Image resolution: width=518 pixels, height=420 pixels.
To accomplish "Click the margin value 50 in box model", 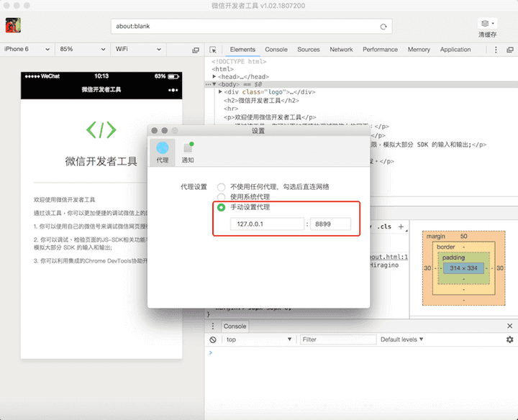I will pos(464,237).
